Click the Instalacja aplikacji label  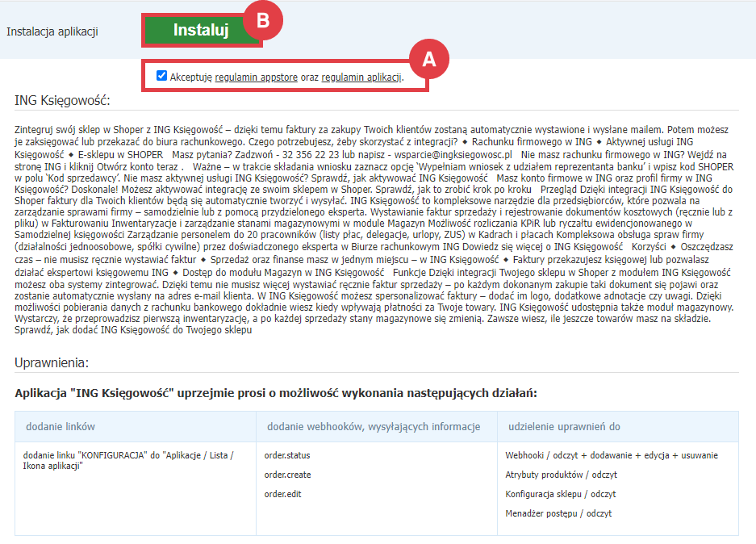point(52,31)
